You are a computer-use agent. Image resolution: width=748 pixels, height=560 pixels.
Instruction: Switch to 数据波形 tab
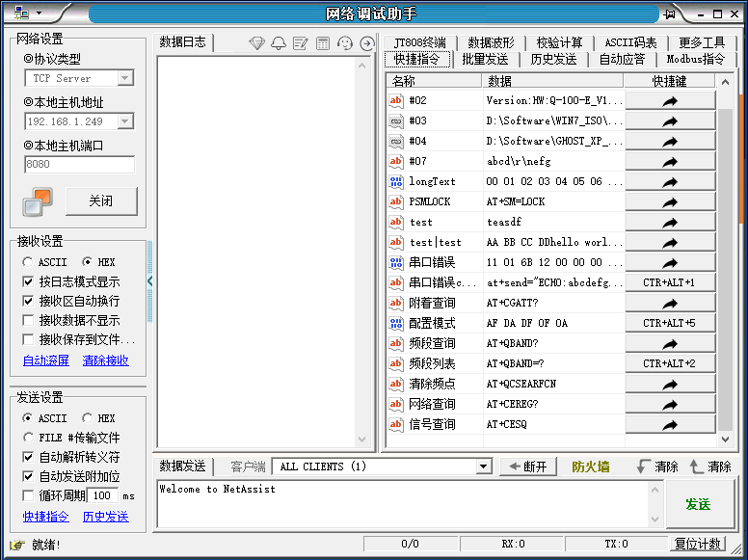pyautogui.click(x=491, y=43)
